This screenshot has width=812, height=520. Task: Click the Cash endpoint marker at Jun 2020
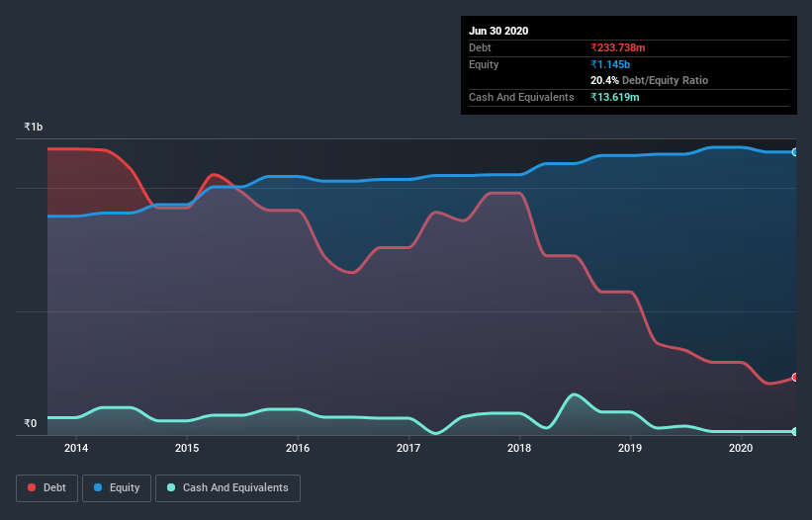coord(795,431)
